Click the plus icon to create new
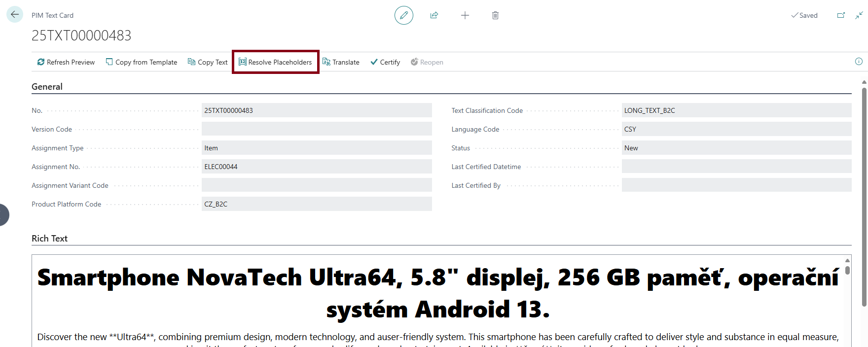 tap(465, 15)
